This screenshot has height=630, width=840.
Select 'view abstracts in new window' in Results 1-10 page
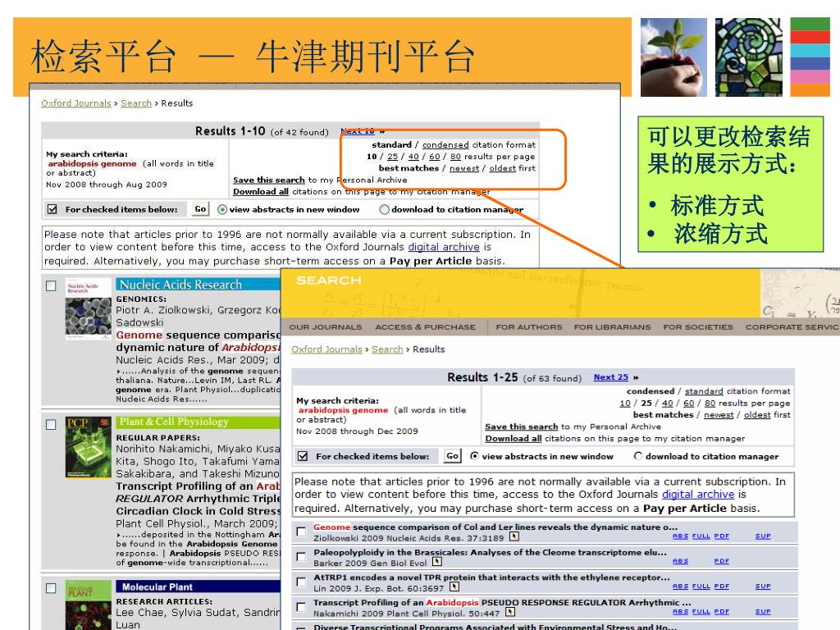click(x=221, y=209)
